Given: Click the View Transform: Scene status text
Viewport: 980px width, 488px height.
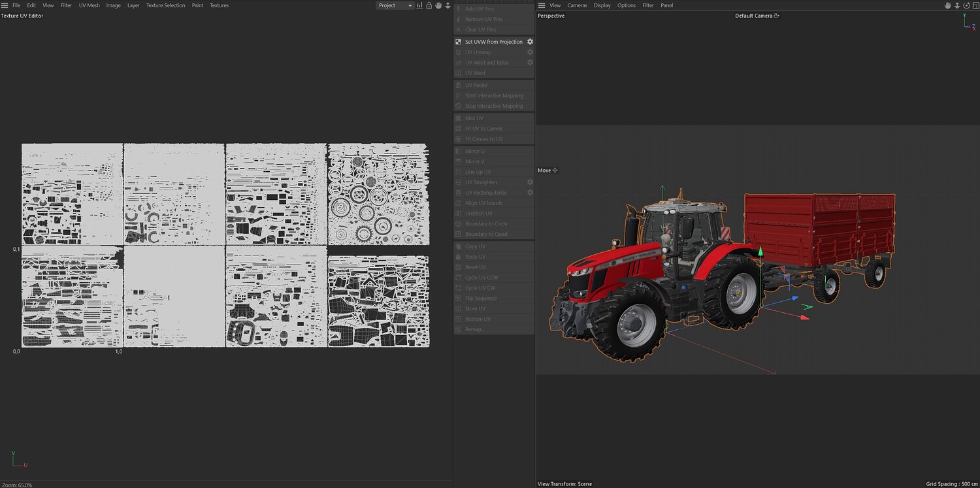Looking at the screenshot, I should point(564,484).
